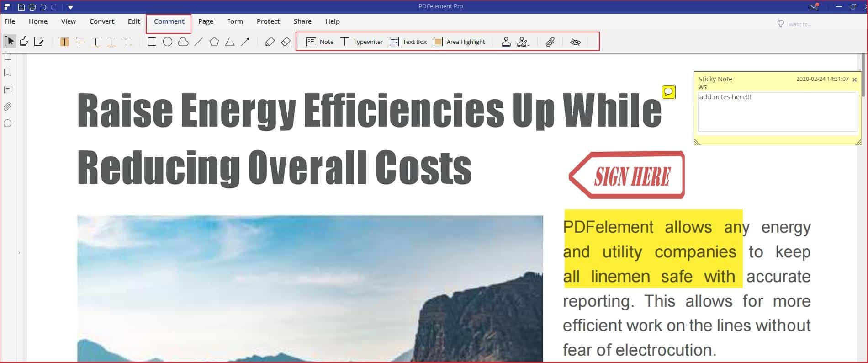Toggle Hide Annotations eye icon
Viewport: 868px width, 363px height.
(x=576, y=42)
